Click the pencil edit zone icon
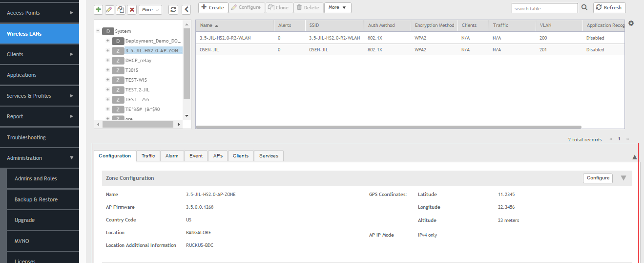 (x=109, y=9)
